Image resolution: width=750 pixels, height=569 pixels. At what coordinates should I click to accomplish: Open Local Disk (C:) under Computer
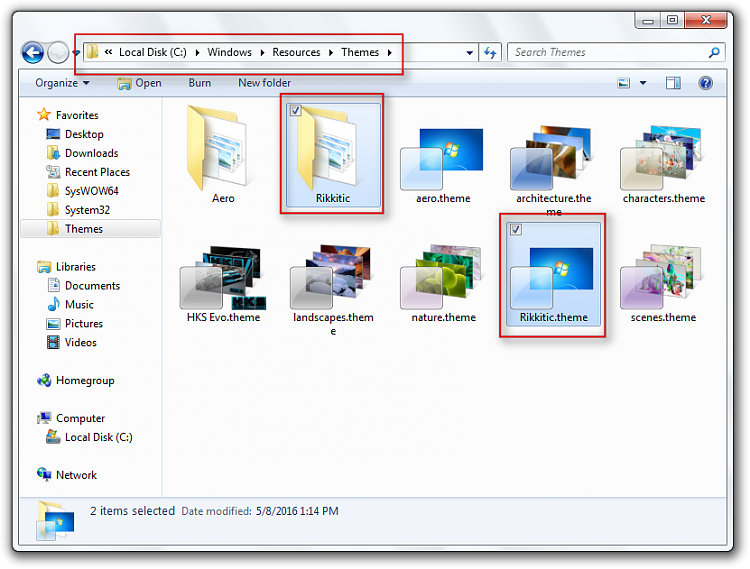pos(89,437)
